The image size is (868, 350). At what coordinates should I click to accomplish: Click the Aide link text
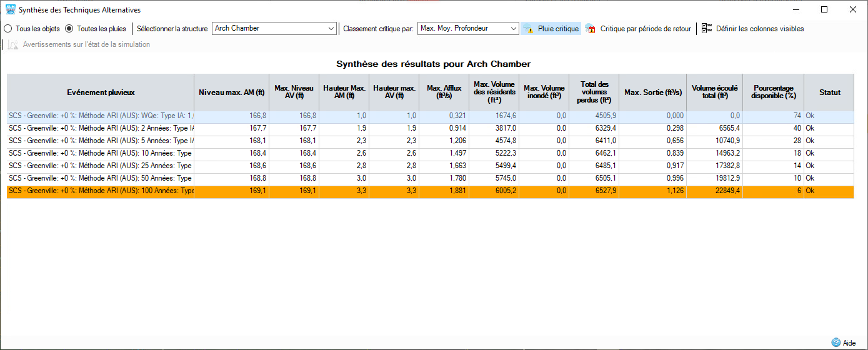pyautogui.click(x=849, y=342)
